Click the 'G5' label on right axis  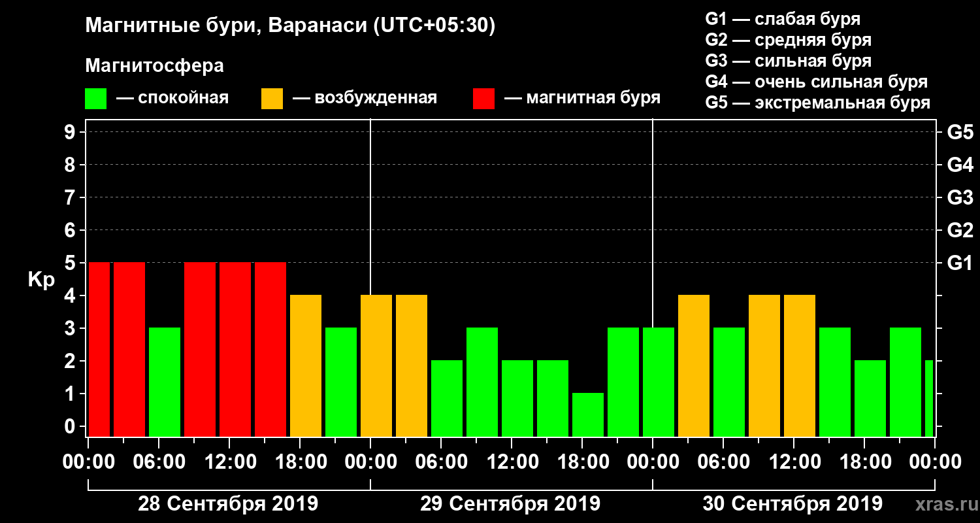pos(960,132)
